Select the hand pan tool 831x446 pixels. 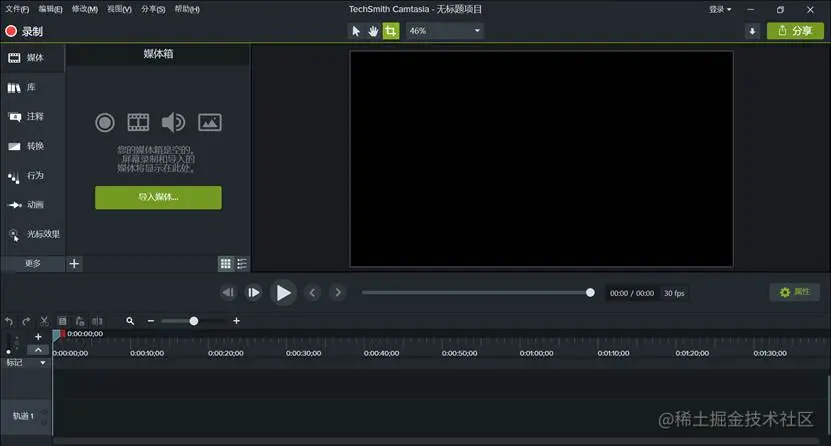point(373,31)
